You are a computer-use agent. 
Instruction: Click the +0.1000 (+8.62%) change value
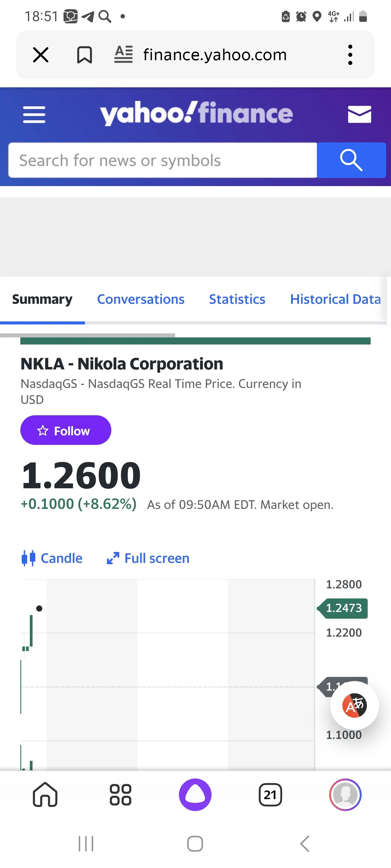click(78, 504)
